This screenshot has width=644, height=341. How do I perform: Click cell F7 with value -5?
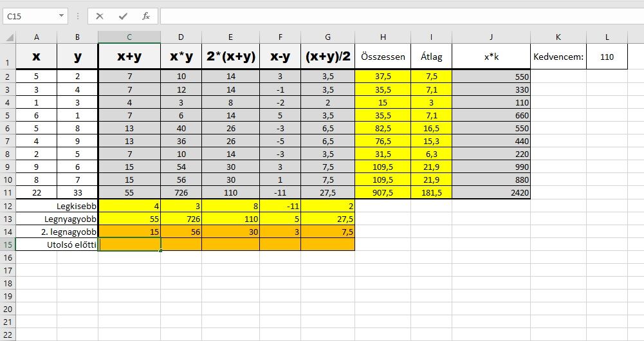pyautogui.click(x=280, y=141)
